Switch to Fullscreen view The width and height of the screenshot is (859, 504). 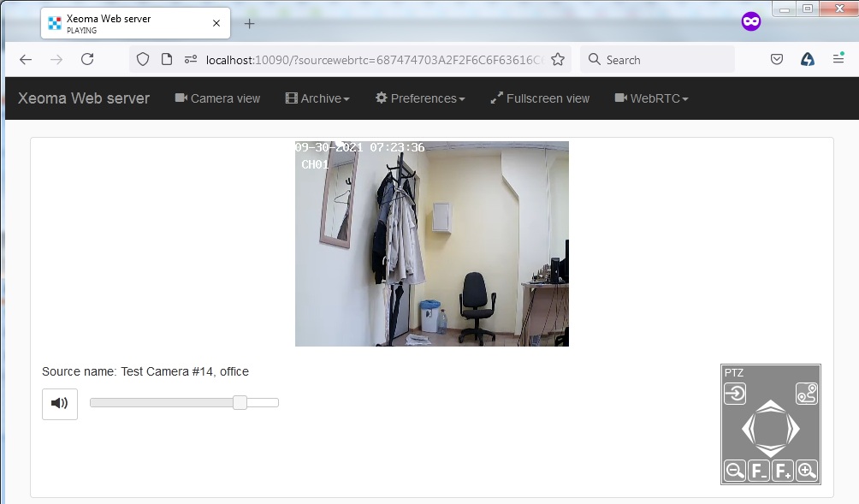coord(540,98)
